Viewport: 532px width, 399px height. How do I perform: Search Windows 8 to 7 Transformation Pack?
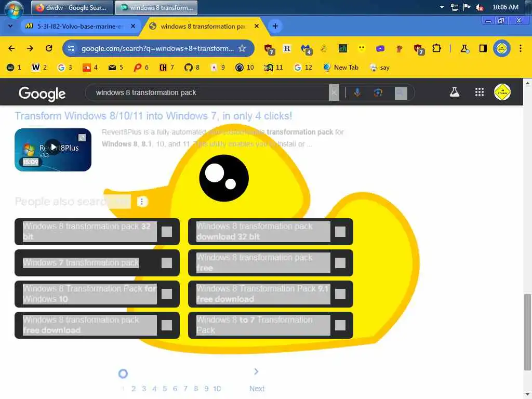[x=270, y=325]
